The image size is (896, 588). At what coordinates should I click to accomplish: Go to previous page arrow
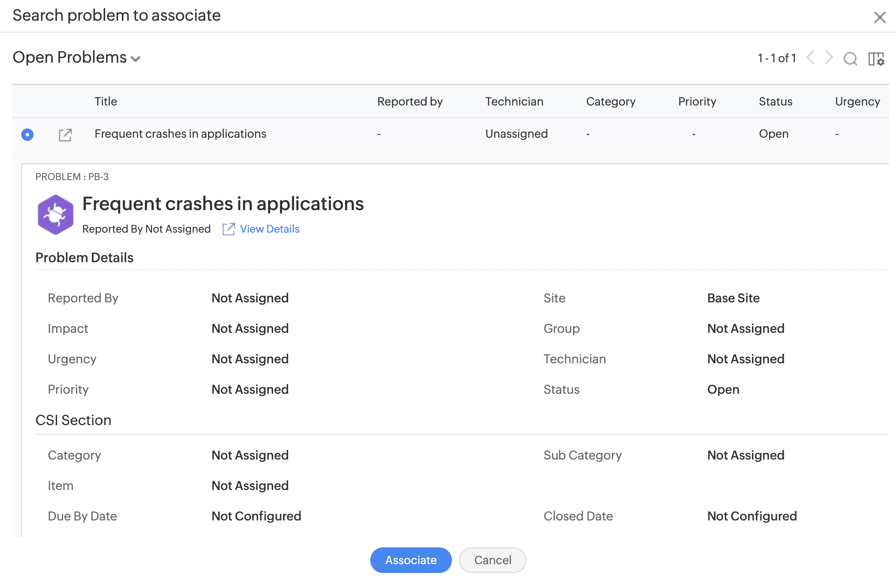811,57
